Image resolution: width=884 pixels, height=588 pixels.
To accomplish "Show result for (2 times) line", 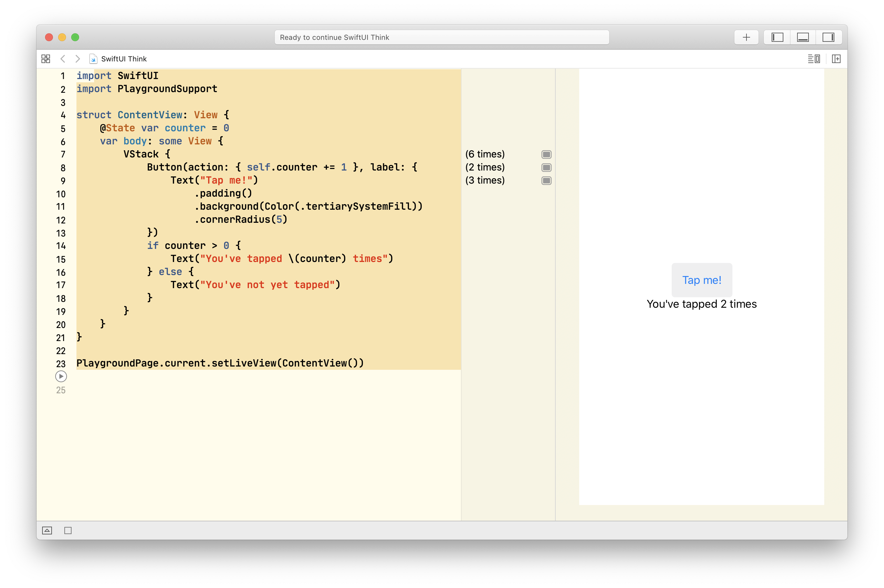I will pos(546,168).
